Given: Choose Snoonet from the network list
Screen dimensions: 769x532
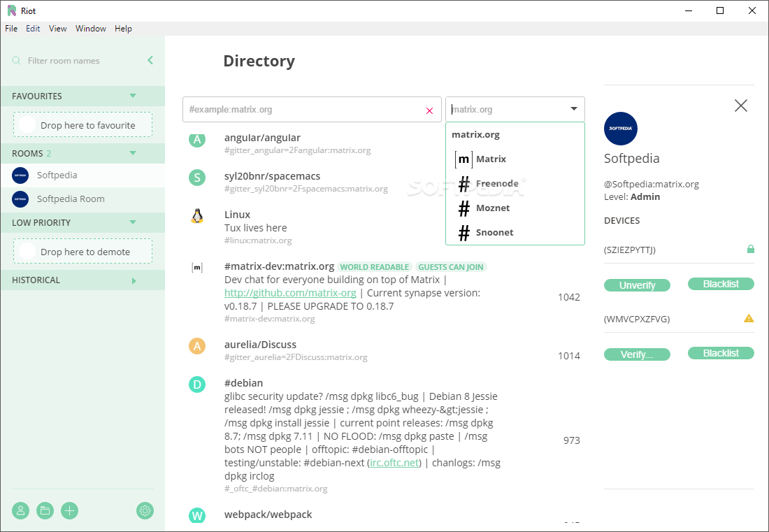Looking at the screenshot, I should pos(515,232).
